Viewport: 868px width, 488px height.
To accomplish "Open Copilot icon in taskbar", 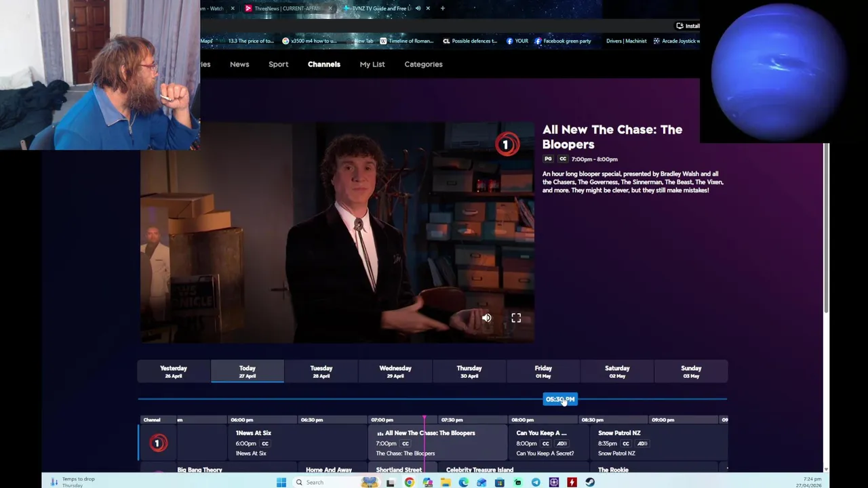I will tap(427, 483).
